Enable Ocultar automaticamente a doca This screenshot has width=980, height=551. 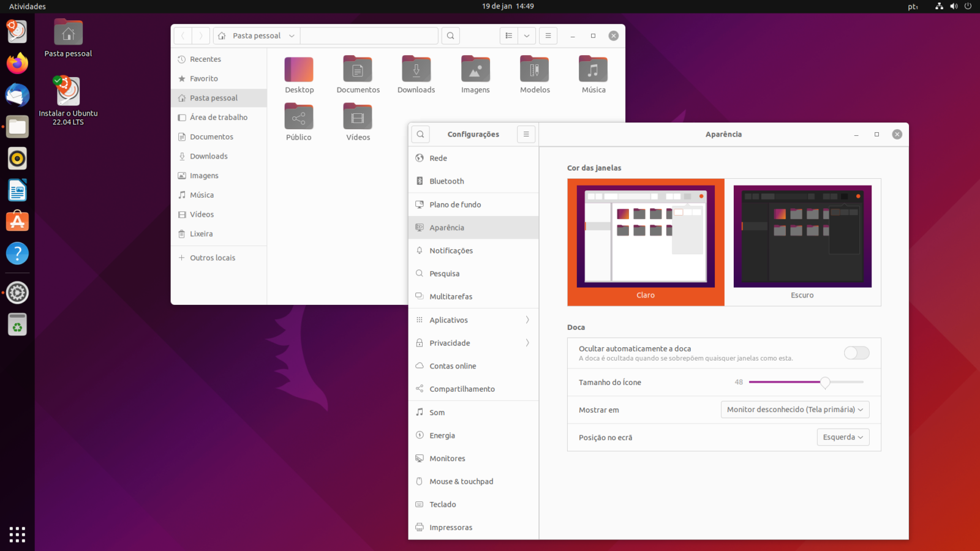(856, 353)
